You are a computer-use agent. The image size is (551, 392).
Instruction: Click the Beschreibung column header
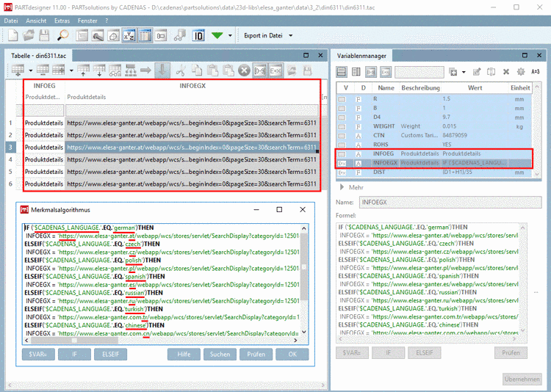[x=420, y=88]
